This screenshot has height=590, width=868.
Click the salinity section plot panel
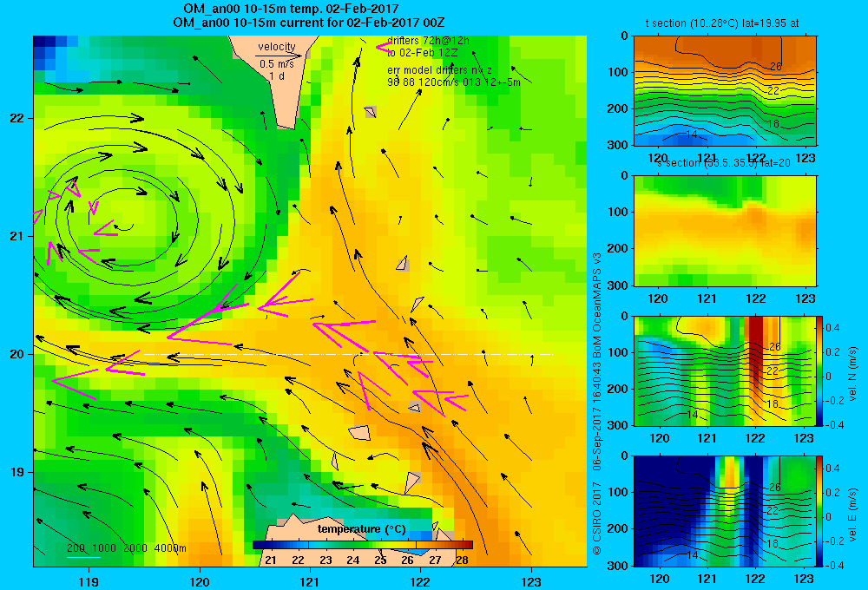[725, 231]
